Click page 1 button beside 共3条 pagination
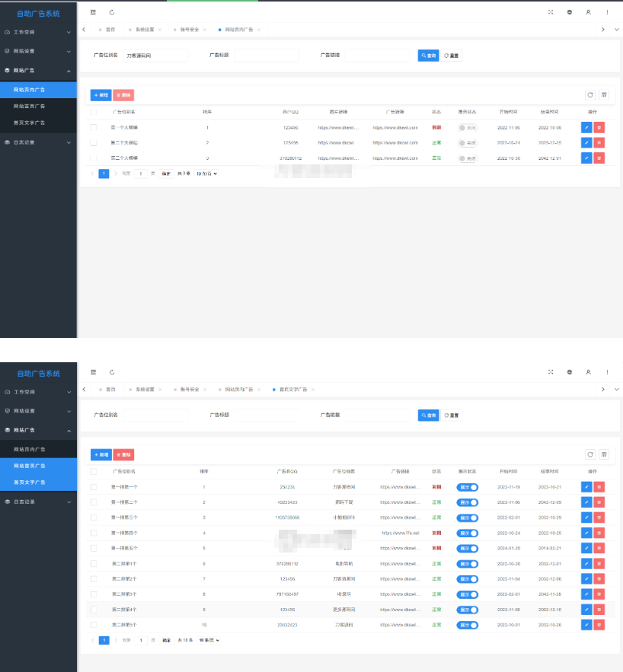Viewport: 623px width, 672px height. pos(104,174)
